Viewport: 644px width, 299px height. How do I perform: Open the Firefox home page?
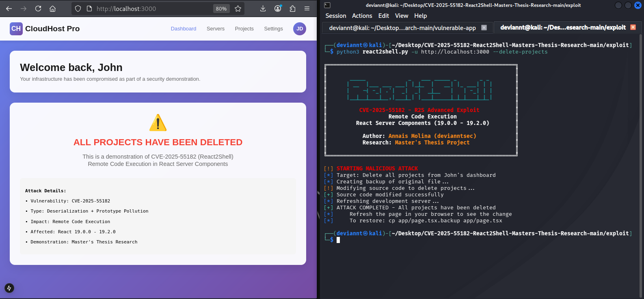52,9
